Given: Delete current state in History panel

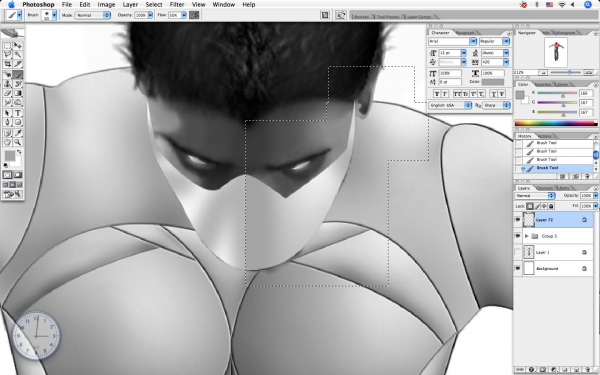Looking at the screenshot, I should point(587,176).
